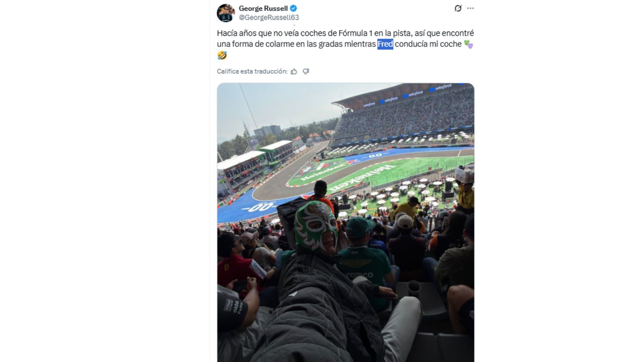Click the laughing emoji in the tweet

pyautogui.click(x=222, y=55)
